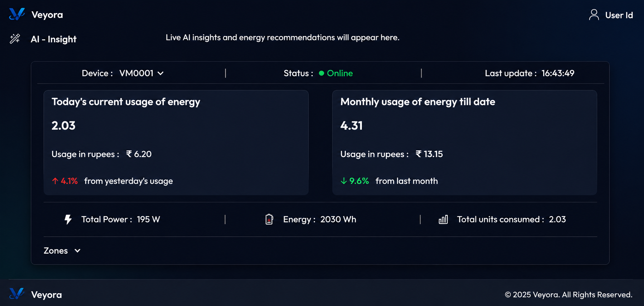Screen dimensions: 644x306
Task: Select the AI - Insight heading
Action: tap(53, 39)
